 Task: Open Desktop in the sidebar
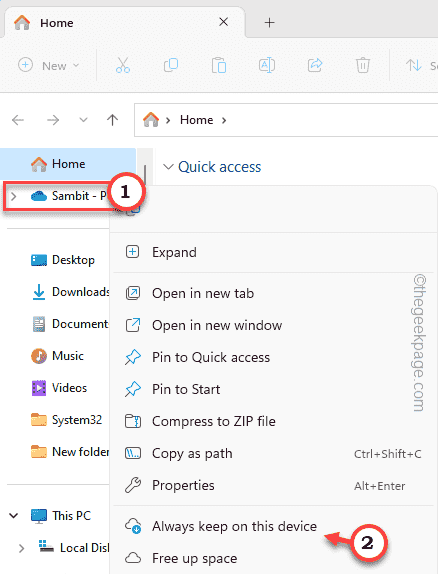(x=63, y=260)
